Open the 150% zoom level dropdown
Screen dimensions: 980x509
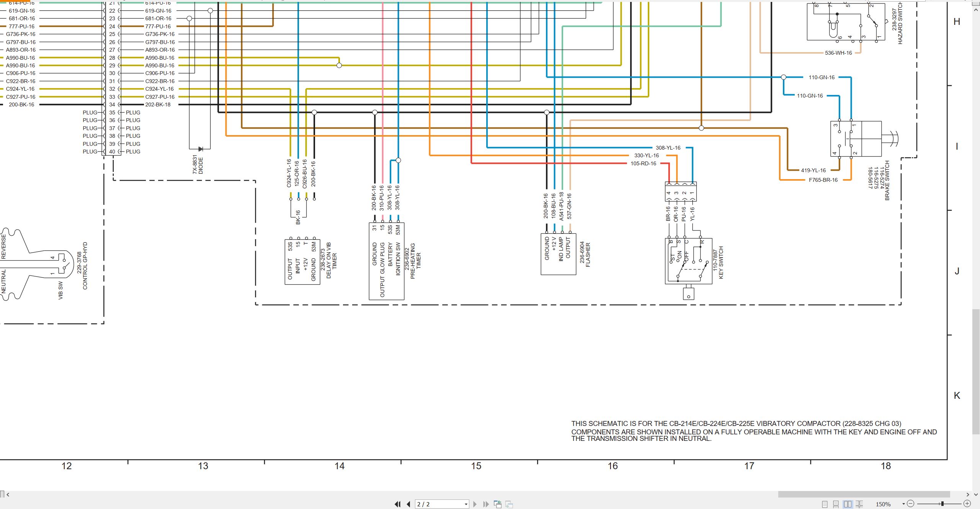tap(904, 504)
